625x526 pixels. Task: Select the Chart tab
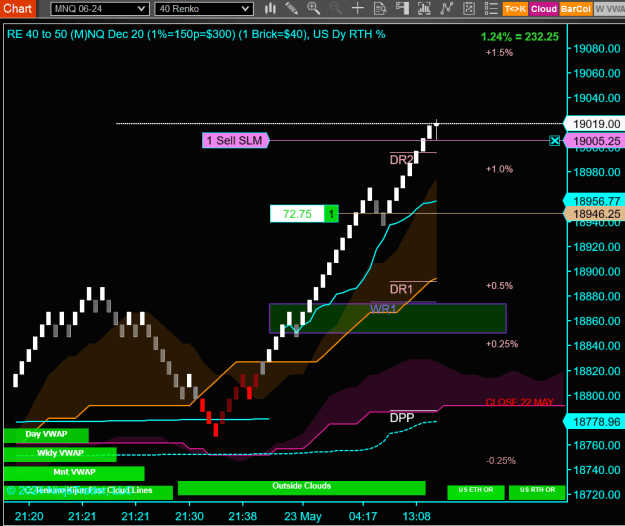[18, 8]
